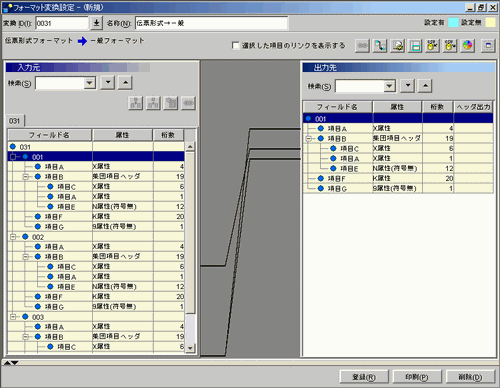Screen dimensions: 500x388
Task: Click the auto-link connector icon in the top toolbar
Action: coord(380,46)
